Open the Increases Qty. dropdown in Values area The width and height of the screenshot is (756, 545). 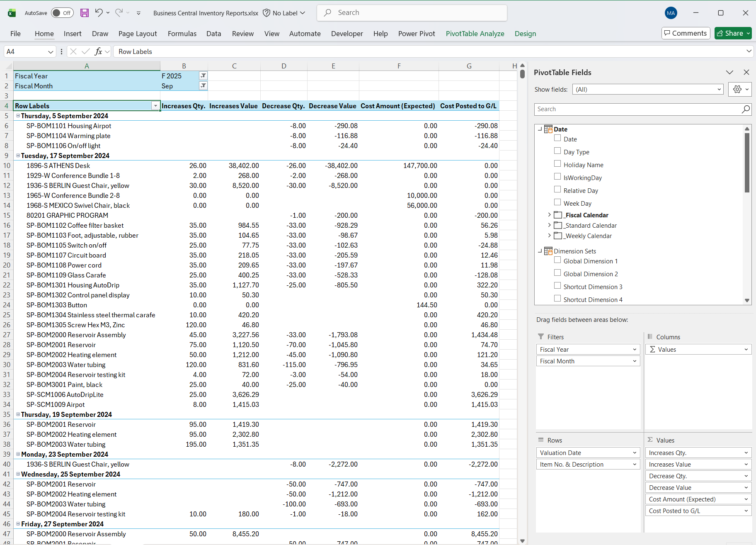tap(746, 453)
